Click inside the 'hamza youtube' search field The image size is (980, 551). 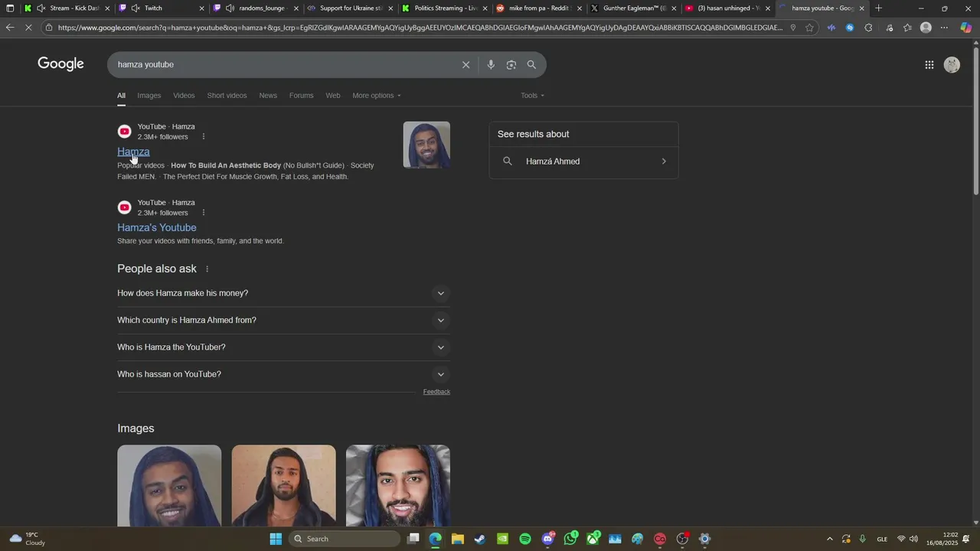(x=283, y=65)
